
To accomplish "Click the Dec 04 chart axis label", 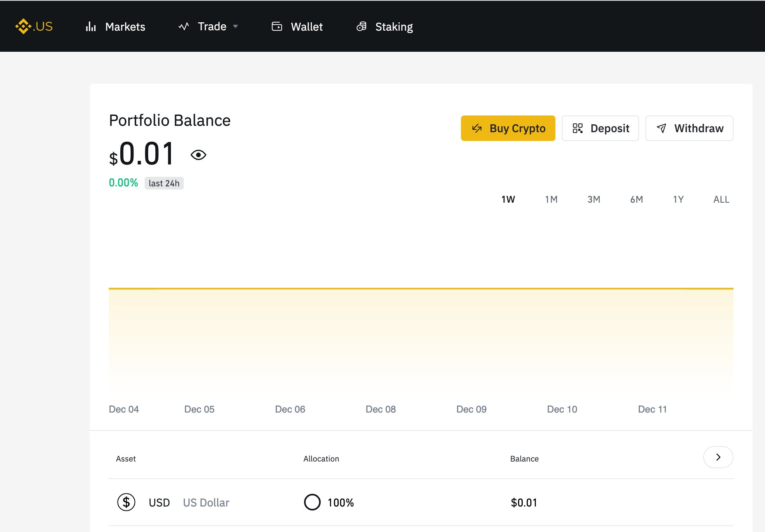I will tap(124, 409).
